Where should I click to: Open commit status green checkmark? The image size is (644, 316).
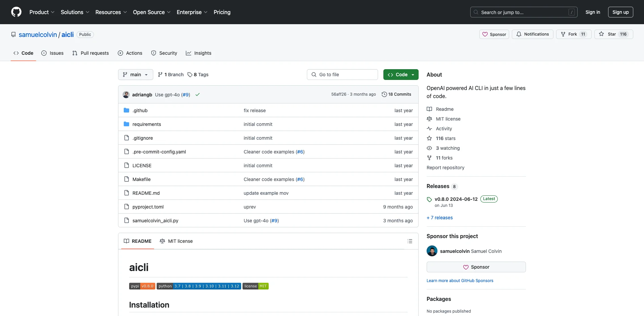[x=198, y=95]
